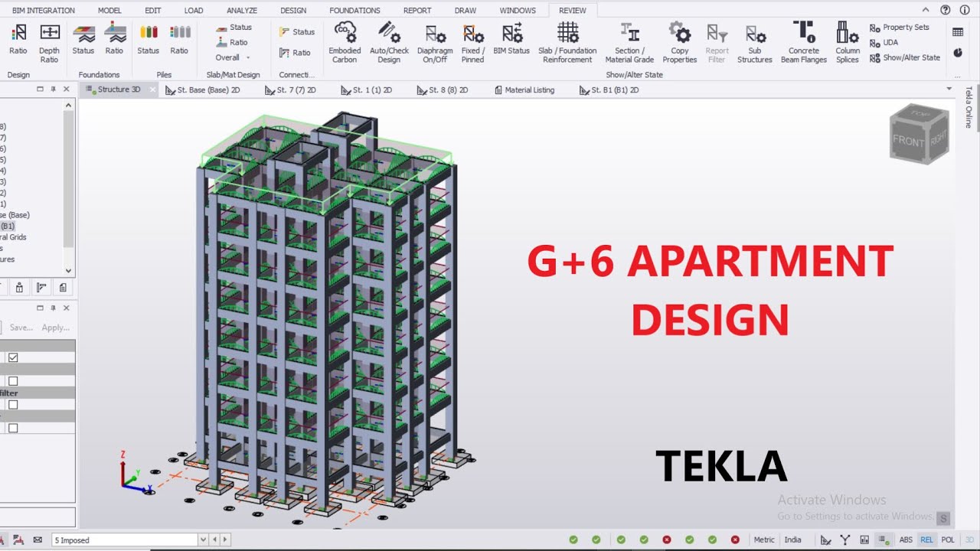
Task: Open the tabular data table icon
Action: [958, 32]
